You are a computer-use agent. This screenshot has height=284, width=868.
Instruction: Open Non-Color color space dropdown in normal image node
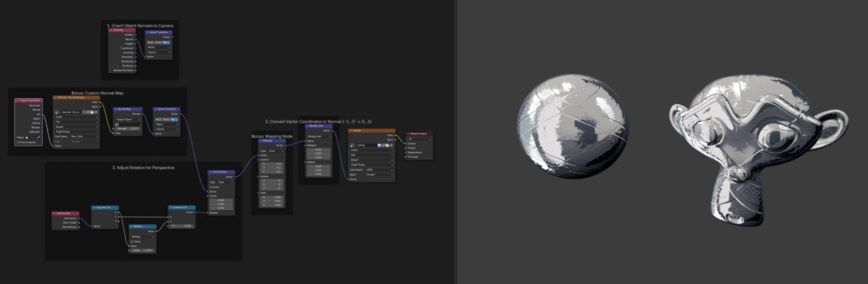(x=84, y=136)
